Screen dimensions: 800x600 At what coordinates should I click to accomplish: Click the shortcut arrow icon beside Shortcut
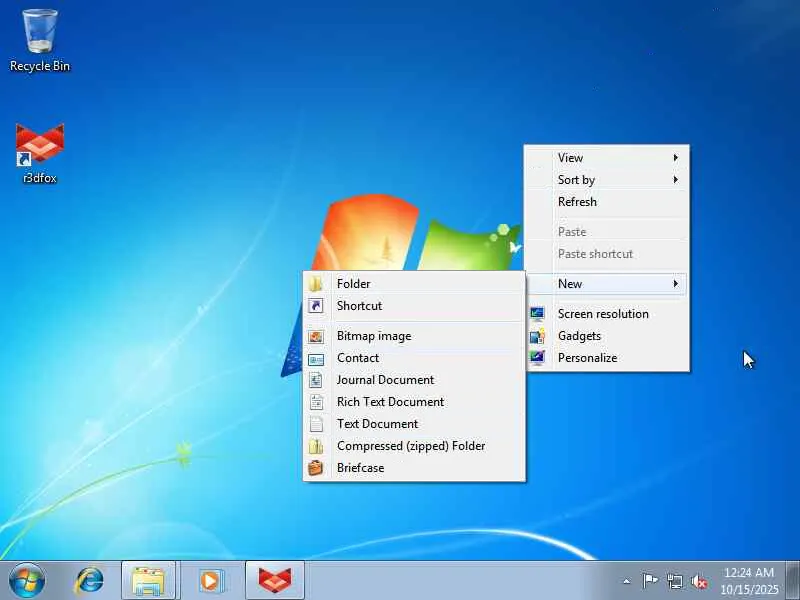[x=316, y=306]
